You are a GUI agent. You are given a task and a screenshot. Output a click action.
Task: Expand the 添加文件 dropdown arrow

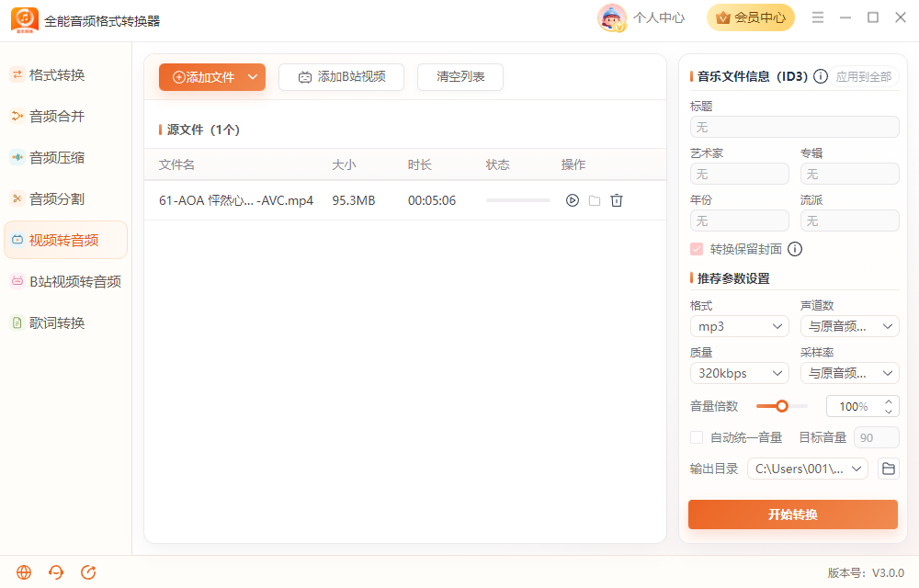(253, 77)
